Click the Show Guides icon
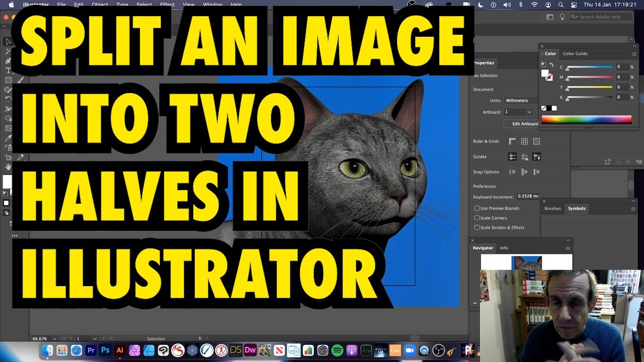This screenshot has height=362, width=644. tap(512, 157)
